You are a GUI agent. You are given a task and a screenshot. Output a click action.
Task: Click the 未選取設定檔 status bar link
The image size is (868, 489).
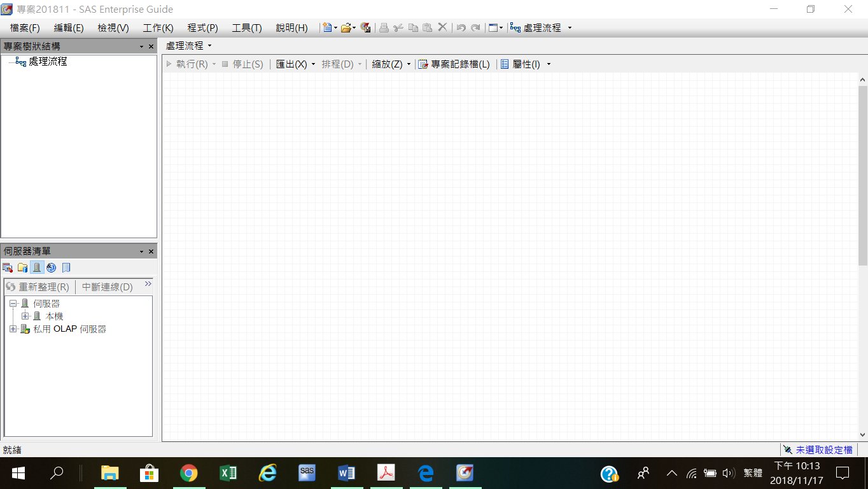[x=823, y=450]
